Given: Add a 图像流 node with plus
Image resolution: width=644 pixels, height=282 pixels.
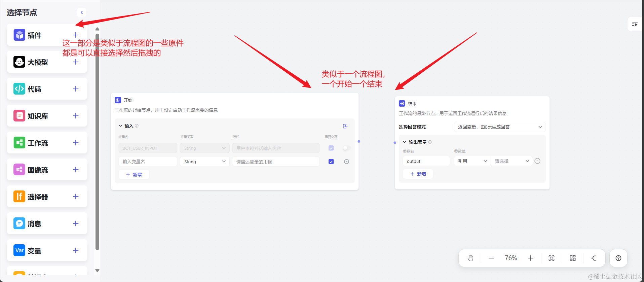Looking at the screenshot, I should pyautogui.click(x=76, y=170).
